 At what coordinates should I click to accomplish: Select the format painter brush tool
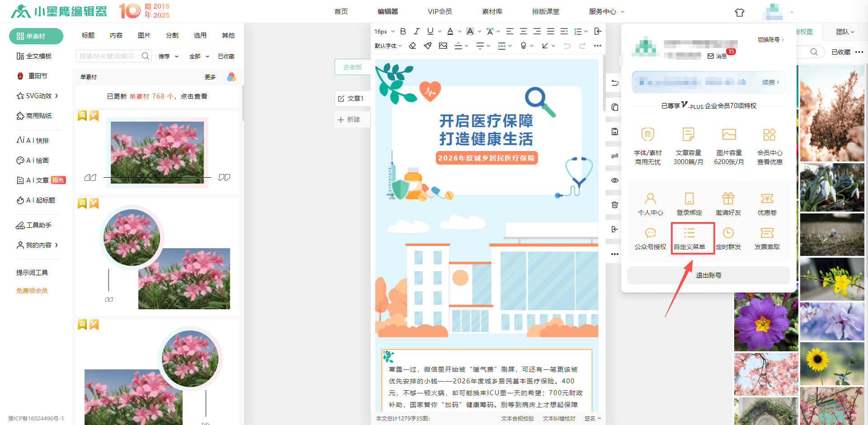[x=428, y=46]
